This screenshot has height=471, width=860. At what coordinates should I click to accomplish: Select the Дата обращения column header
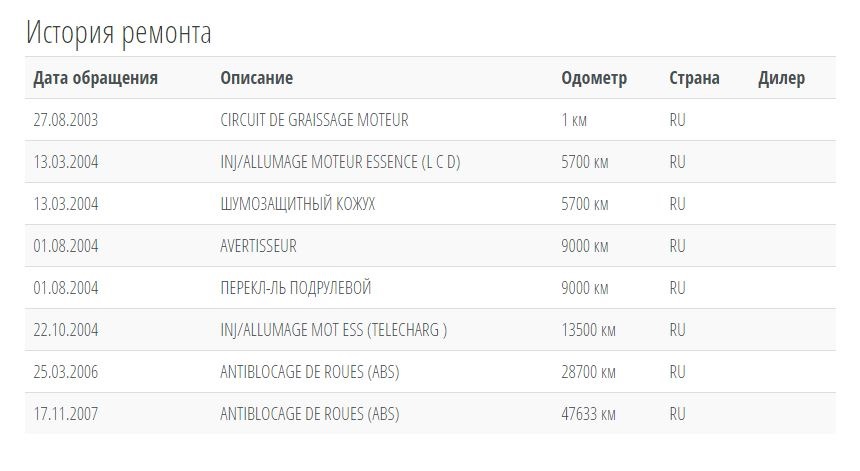[95, 78]
